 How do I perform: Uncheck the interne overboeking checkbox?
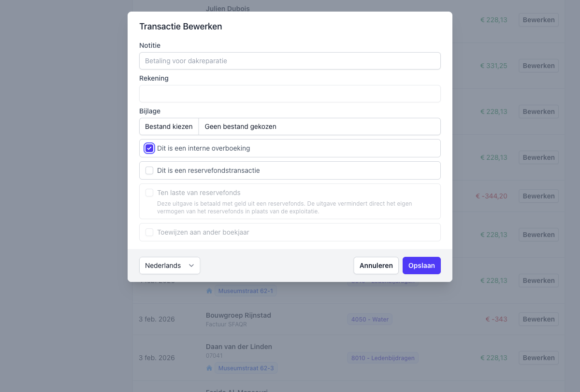pos(149,148)
